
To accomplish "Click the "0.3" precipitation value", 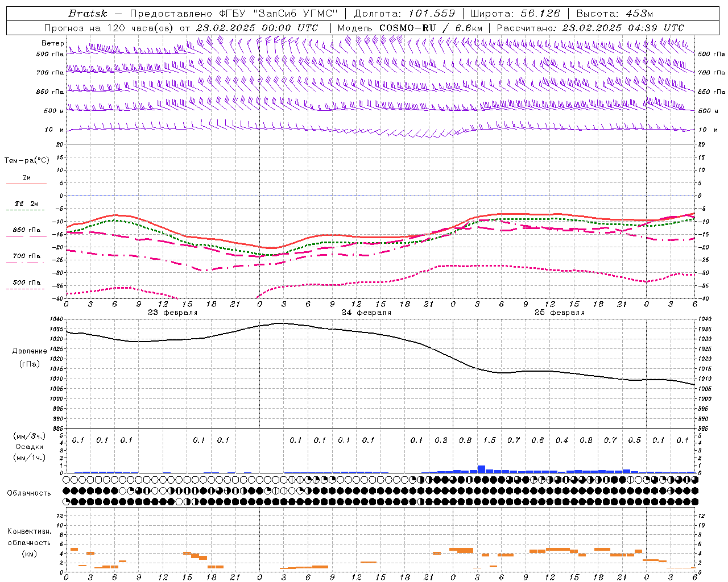I will coord(441,440).
